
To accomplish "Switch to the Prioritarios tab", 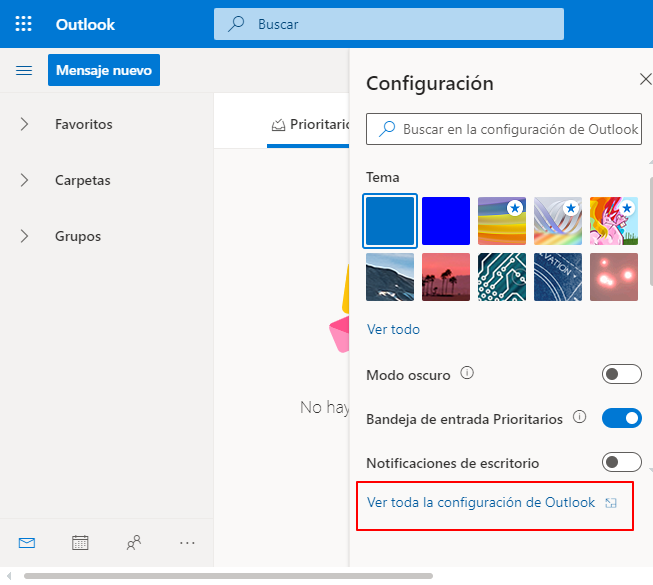I will pyautogui.click(x=310, y=124).
